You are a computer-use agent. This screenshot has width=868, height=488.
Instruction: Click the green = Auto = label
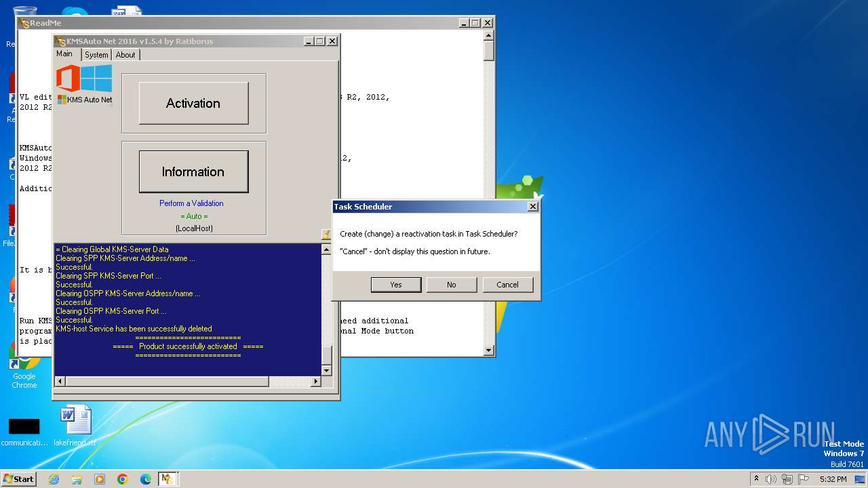click(194, 216)
